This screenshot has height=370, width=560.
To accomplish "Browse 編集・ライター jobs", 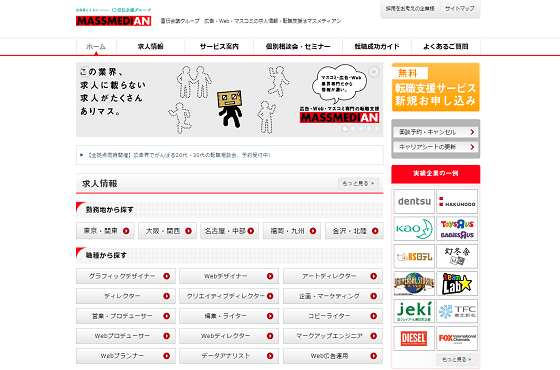I will [229, 316].
